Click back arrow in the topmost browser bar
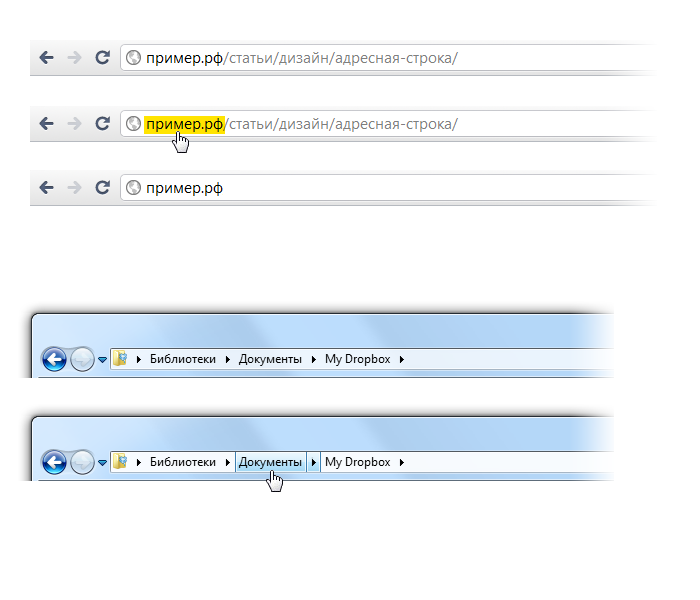The image size is (700, 600). point(46,58)
